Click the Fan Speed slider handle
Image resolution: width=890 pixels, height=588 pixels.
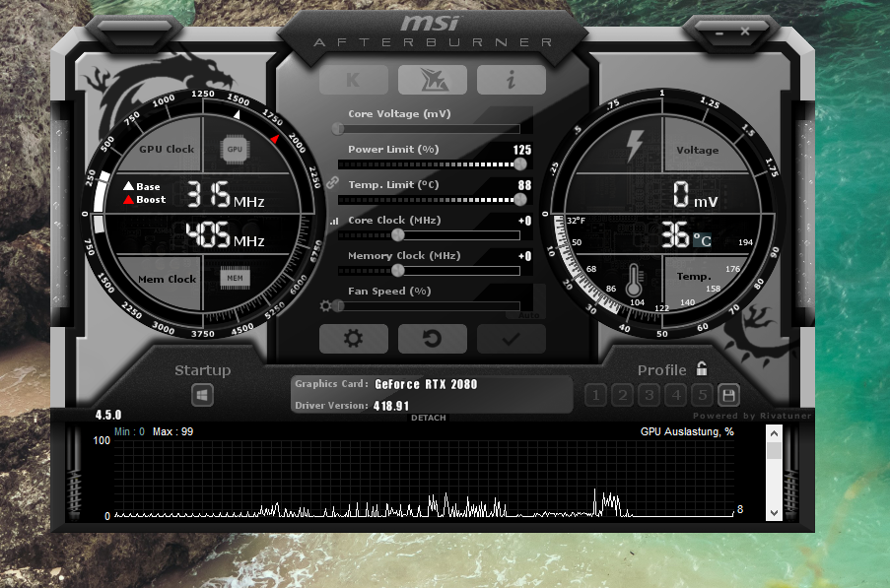(338, 306)
